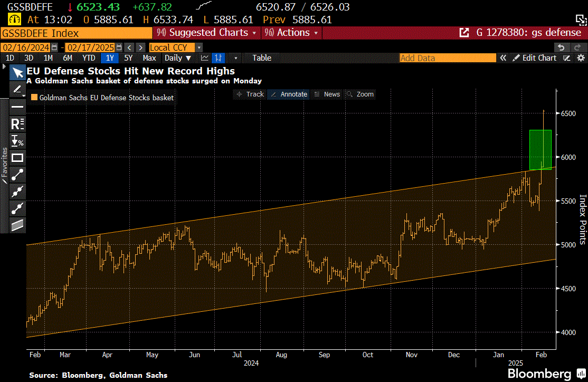
Task: Click the Add Data input field
Action: 448,58
